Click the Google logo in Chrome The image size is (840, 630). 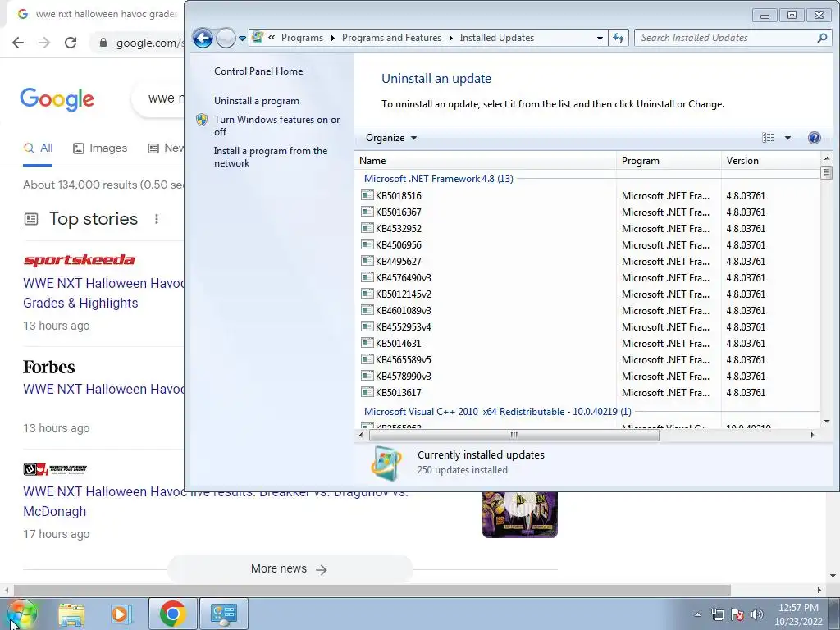tap(57, 99)
